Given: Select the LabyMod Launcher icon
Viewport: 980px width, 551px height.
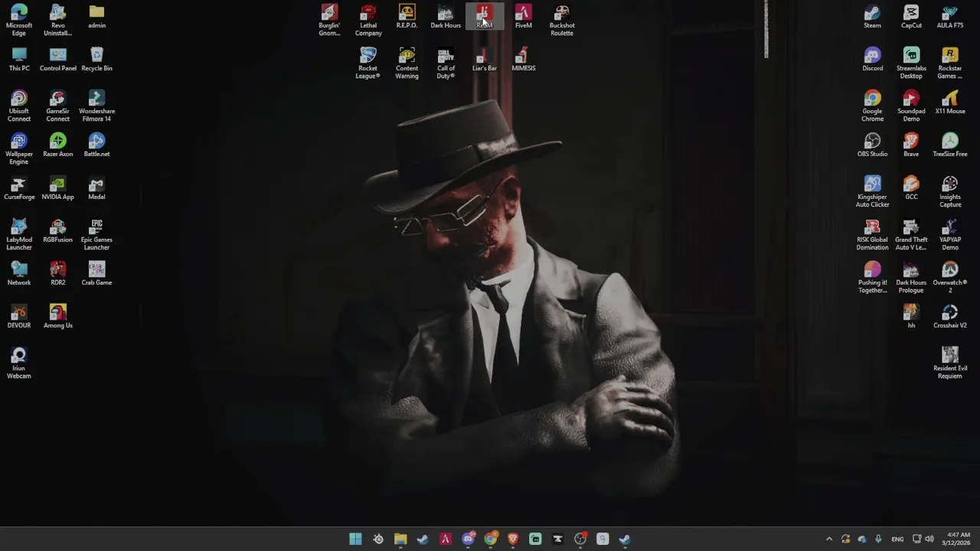Looking at the screenshot, I should coord(19,235).
